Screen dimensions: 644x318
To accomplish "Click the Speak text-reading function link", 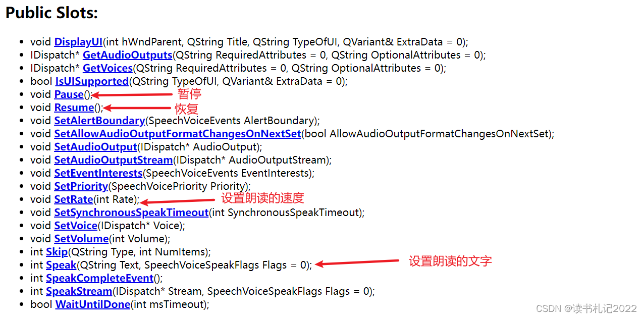I will [x=61, y=264].
